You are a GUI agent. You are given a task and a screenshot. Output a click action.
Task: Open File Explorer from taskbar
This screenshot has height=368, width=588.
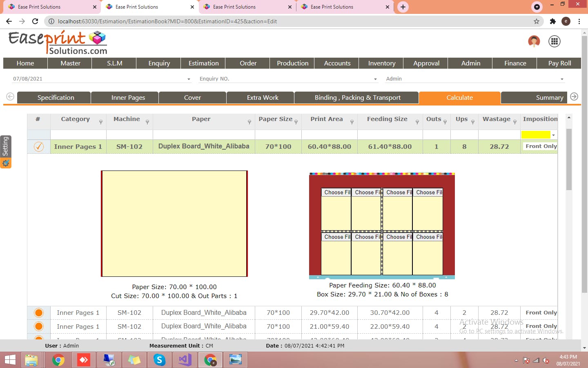tap(31, 360)
